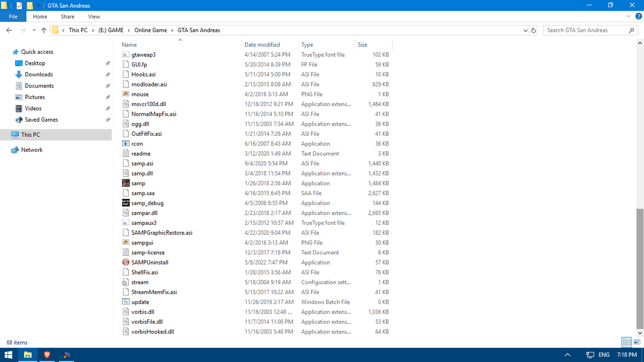Open the music app on taskbar
The image size is (644, 362).
point(66,354)
